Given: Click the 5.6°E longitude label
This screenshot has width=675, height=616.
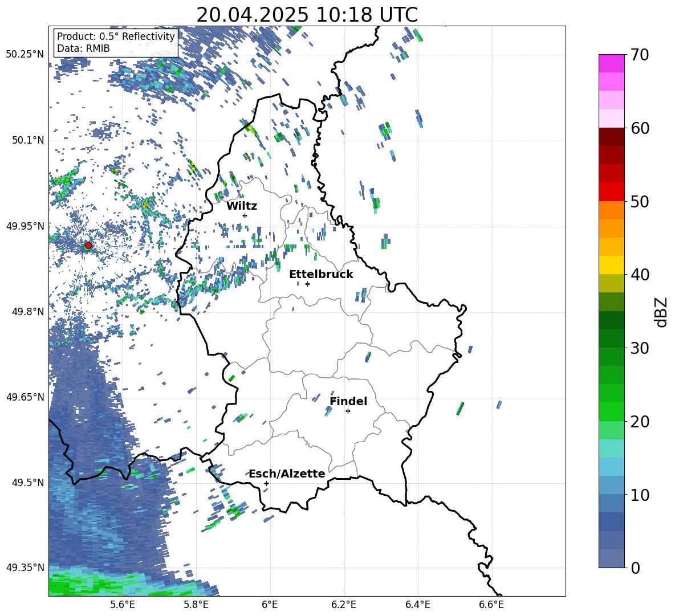Looking at the screenshot, I should click(123, 605).
